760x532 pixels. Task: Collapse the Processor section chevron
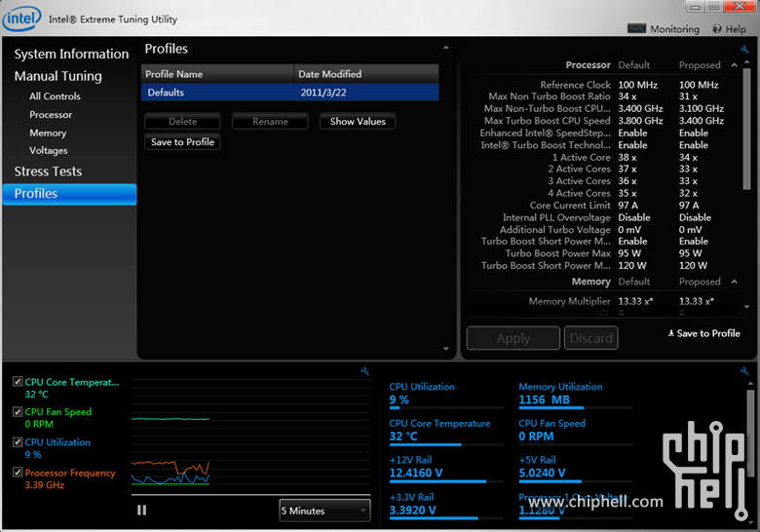tap(735, 65)
